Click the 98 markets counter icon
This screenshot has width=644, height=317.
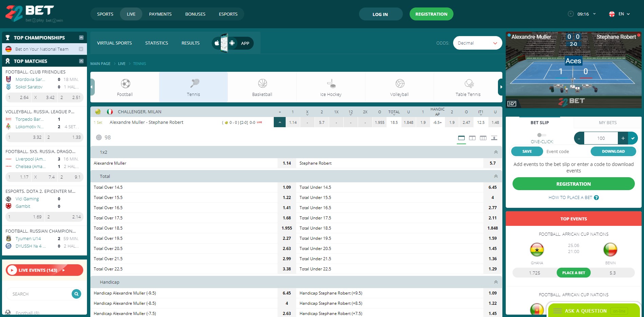tap(99, 137)
